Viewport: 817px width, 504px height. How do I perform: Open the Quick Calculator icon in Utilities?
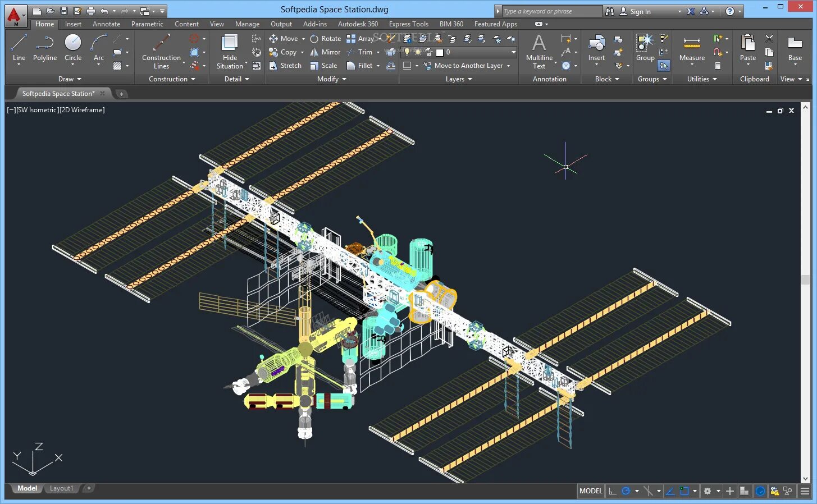tap(718, 66)
